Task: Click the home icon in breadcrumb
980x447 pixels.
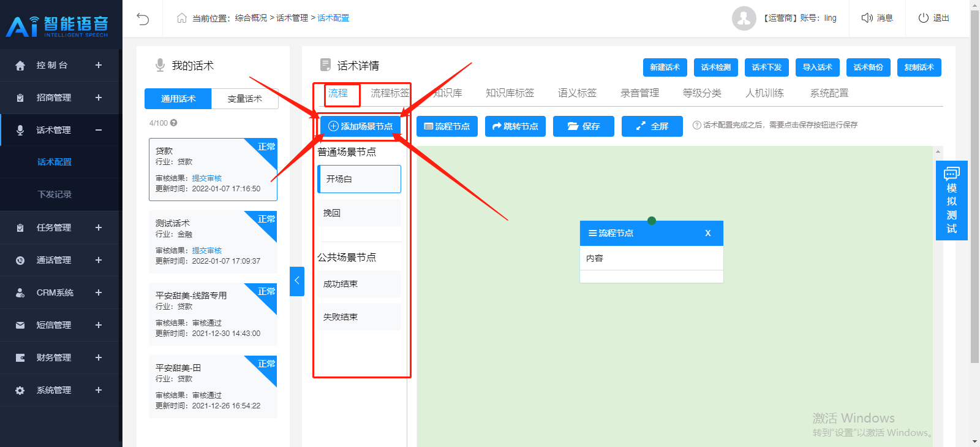Action: pyautogui.click(x=181, y=18)
